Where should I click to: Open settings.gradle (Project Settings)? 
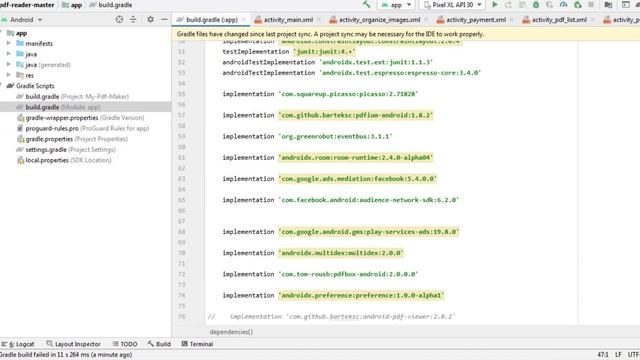pos(70,149)
